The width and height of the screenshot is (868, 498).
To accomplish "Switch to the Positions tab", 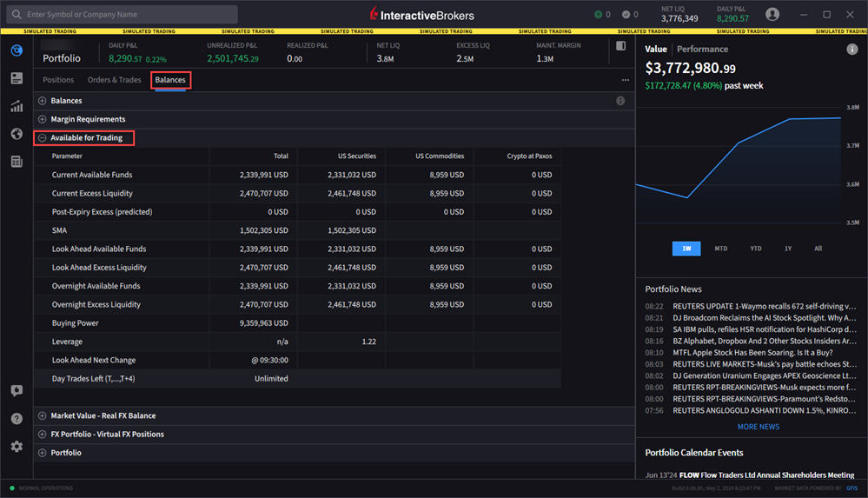I will coord(58,80).
